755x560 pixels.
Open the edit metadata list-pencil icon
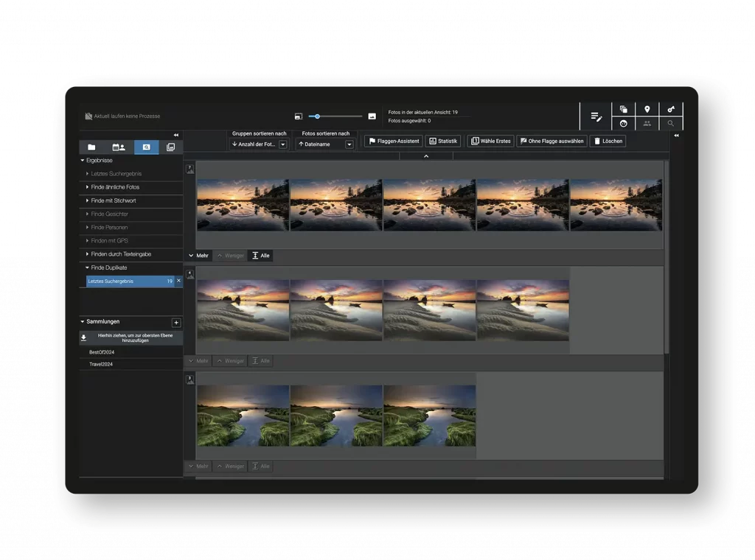click(596, 116)
